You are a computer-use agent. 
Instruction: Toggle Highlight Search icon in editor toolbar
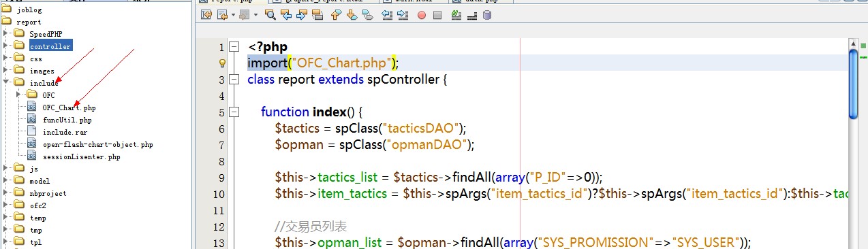click(x=317, y=15)
